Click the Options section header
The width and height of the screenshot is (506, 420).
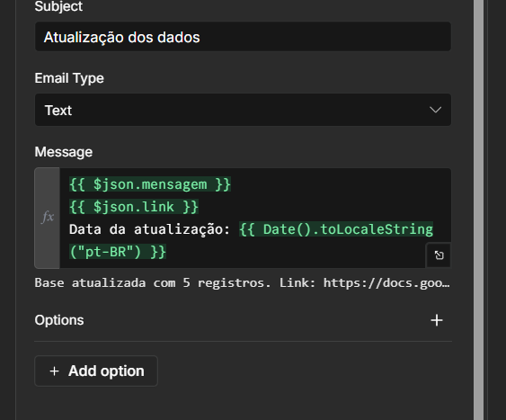click(59, 320)
